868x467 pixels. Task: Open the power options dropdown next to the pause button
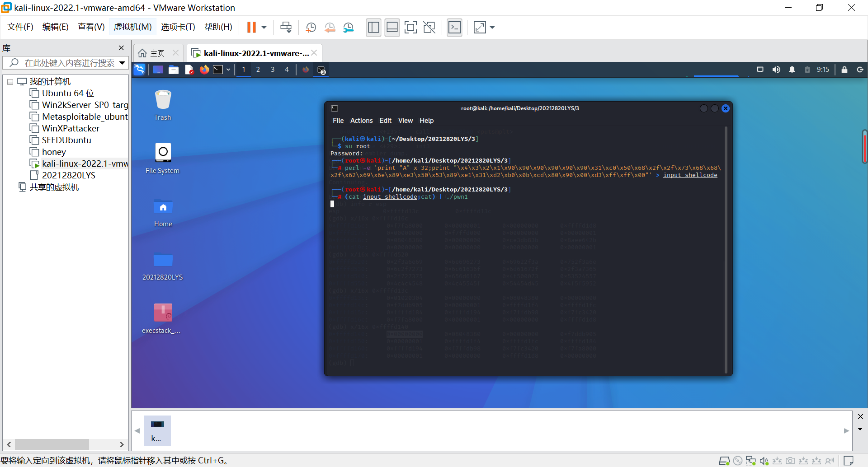(x=264, y=28)
